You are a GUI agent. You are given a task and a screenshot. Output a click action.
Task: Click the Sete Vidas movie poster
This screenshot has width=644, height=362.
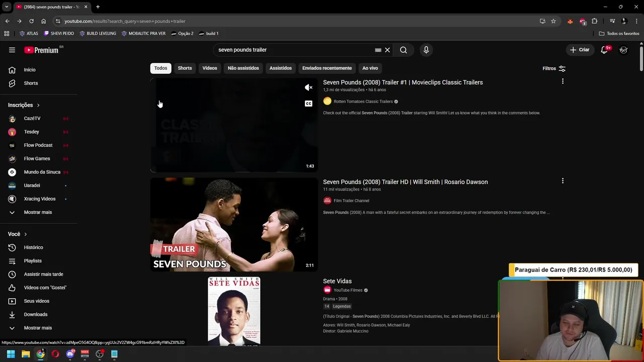click(234, 311)
